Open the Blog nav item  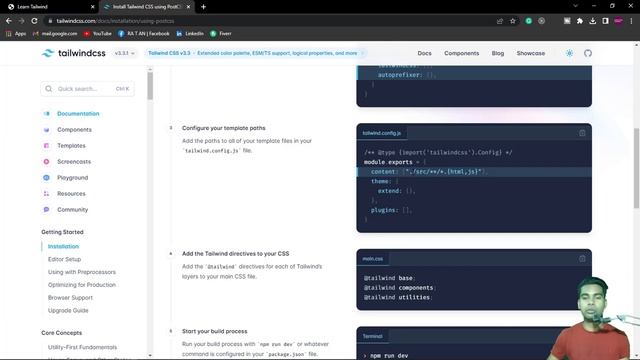pyautogui.click(x=498, y=53)
